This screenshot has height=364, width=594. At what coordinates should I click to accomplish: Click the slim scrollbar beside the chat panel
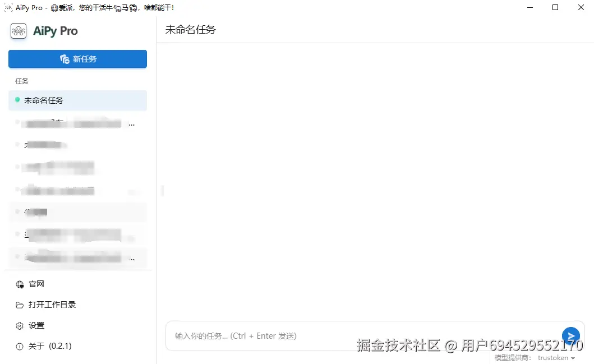pyautogui.click(x=162, y=191)
